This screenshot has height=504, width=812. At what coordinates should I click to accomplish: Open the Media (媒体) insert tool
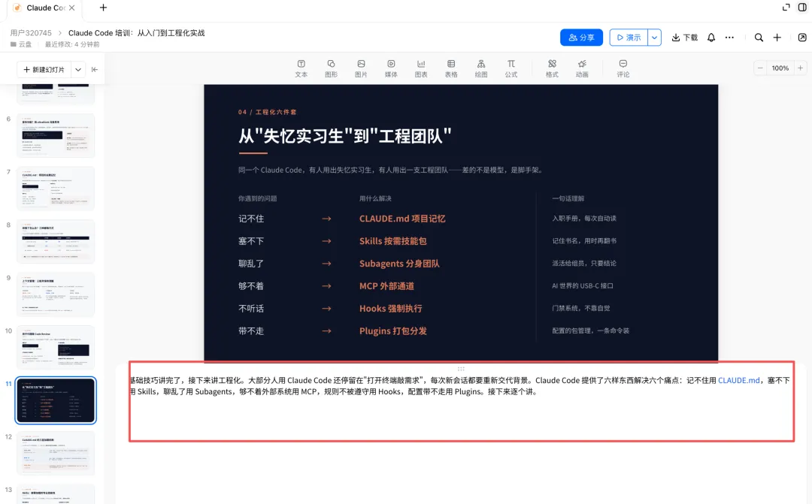click(x=391, y=68)
